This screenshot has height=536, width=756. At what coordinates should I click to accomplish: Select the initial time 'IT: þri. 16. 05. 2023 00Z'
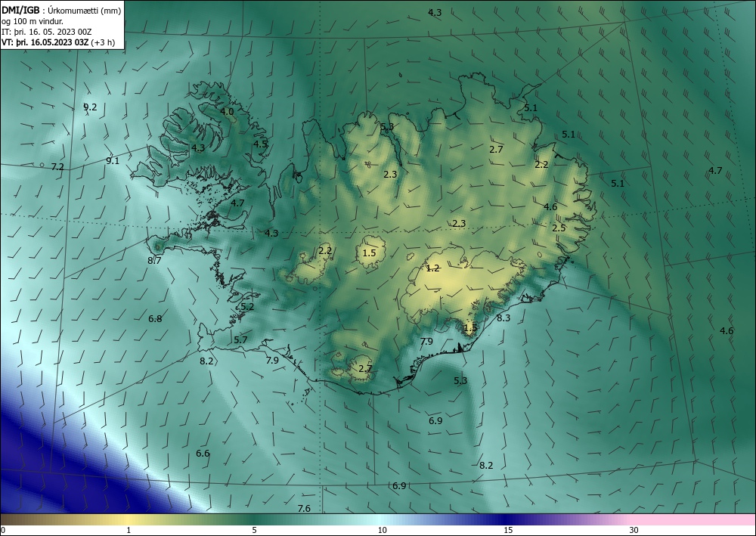47,32
